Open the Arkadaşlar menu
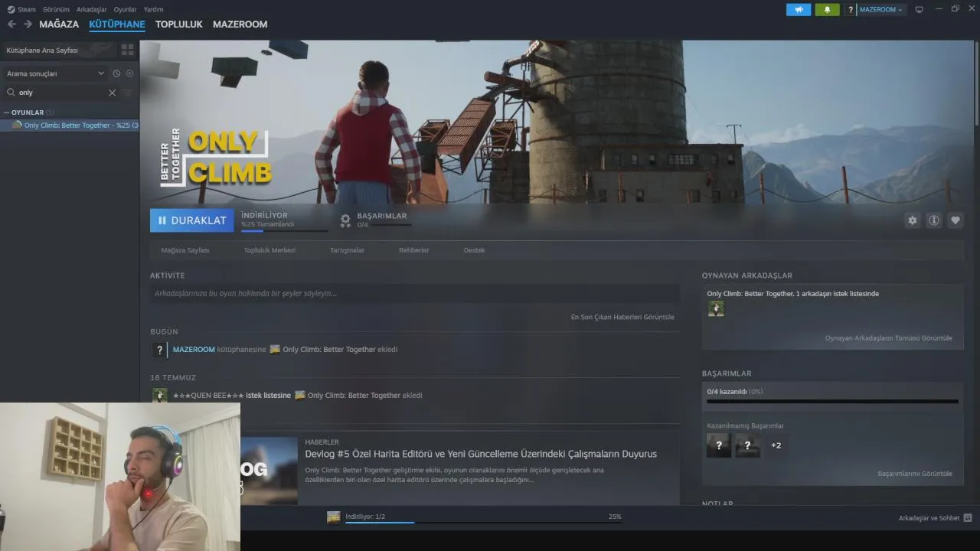980x551 pixels. 92,9
